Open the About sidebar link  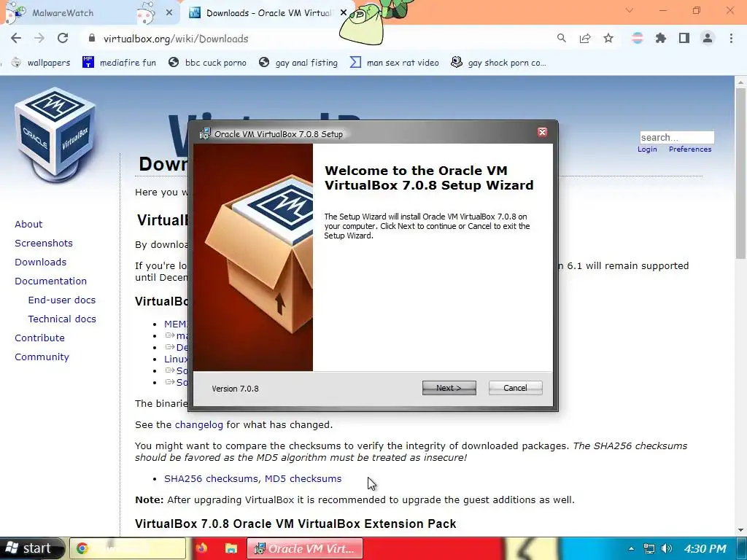click(28, 225)
